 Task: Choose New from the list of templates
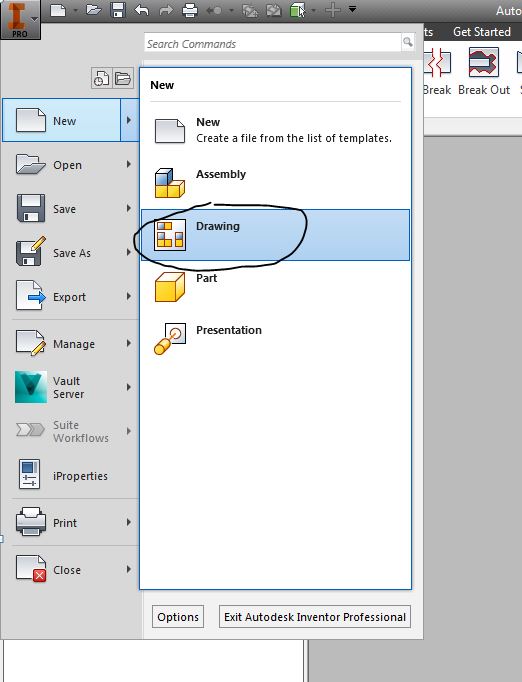point(275,130)
